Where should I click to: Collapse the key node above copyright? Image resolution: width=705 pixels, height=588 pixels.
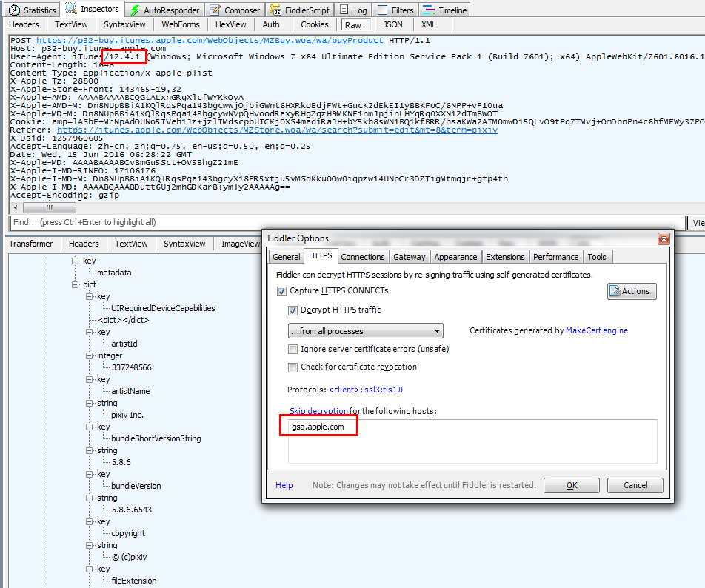coord(90,521)
